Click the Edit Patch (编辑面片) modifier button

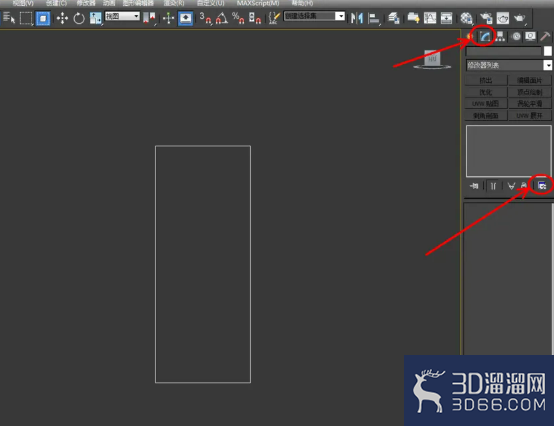(x=530, y=81)
